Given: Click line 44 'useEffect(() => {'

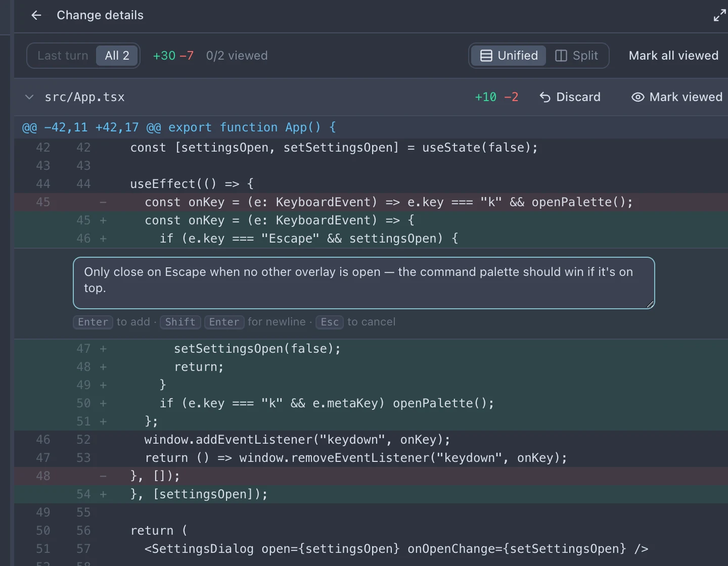Looking at the screenshot, I should pyautogui.click(x=371, y=184).
